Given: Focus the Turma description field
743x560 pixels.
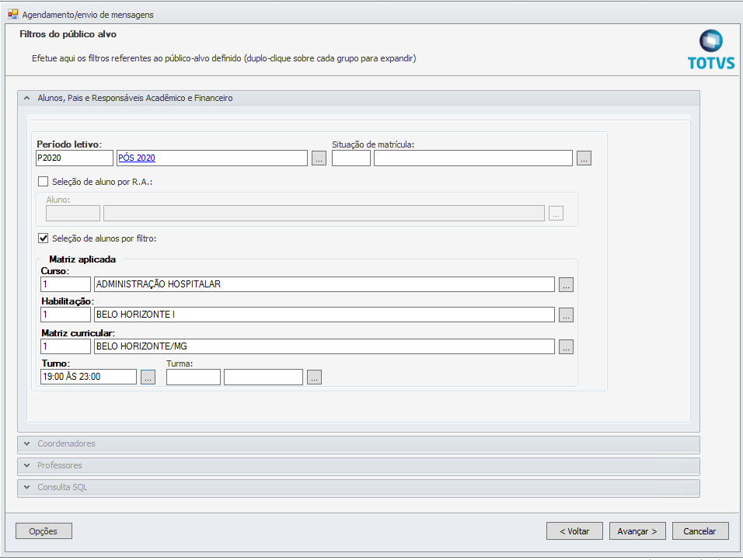Looking at the screenshot, I should point(263,377).
